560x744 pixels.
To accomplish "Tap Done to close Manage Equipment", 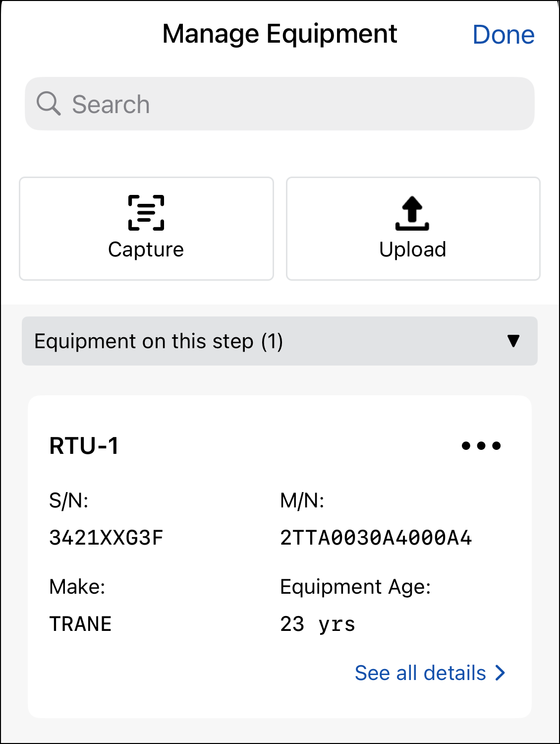I will (504, 35).
